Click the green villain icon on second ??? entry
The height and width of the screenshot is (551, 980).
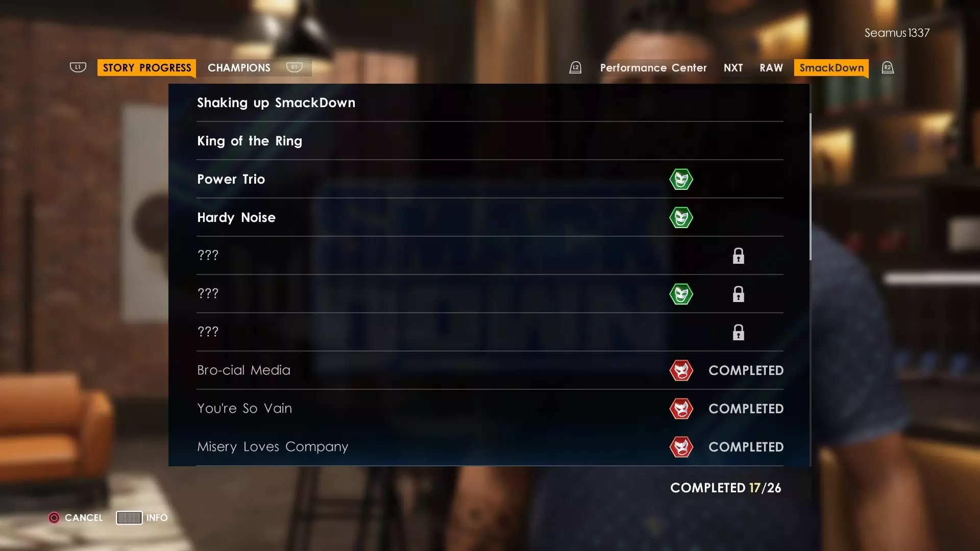pos(681,294)
